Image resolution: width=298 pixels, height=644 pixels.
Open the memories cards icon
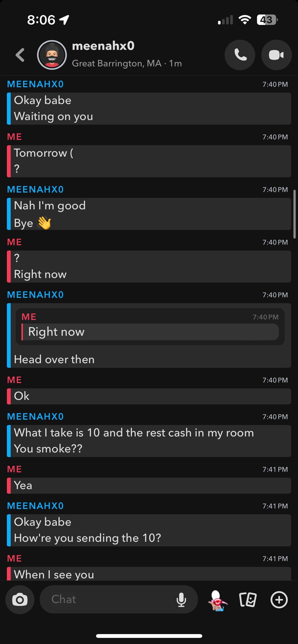tap(248, 600)
